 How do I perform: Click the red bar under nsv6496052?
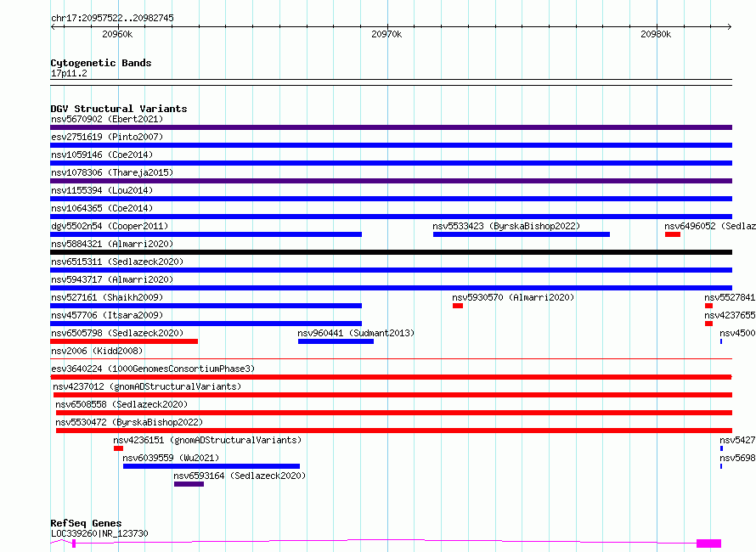point(673,234)
